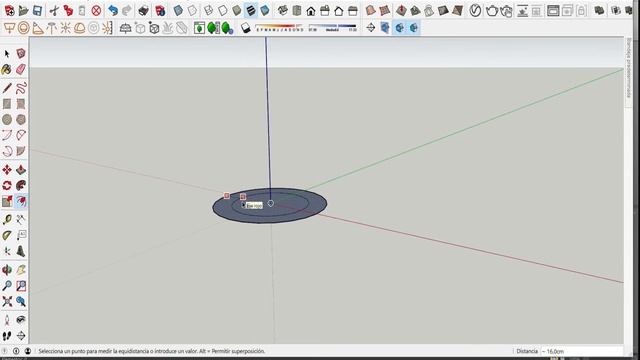The height and width of the screenshot is (360, 640).
Task: Choose the Make Component tool
Action: [x=21, y=54]
